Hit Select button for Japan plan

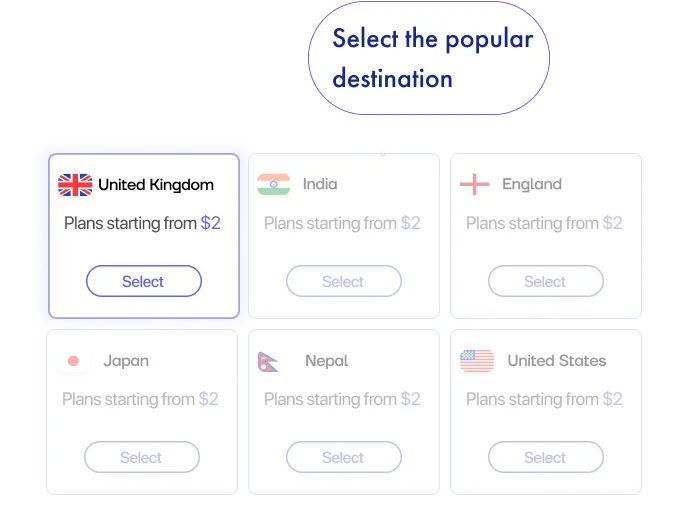141,458
